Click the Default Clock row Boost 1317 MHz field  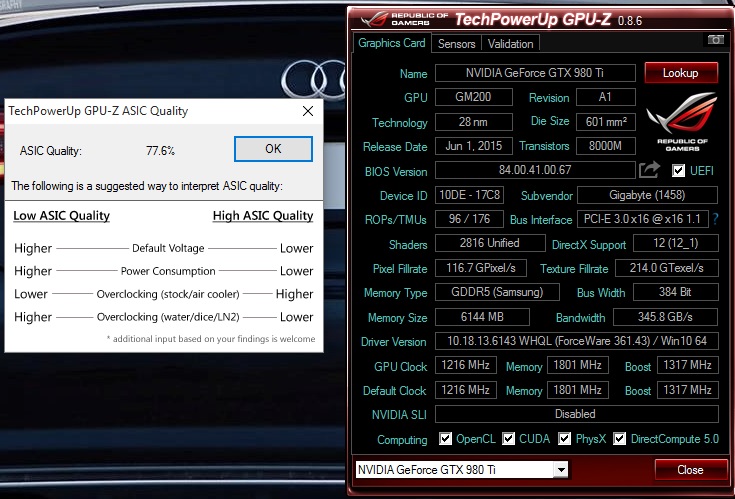(x=688, y=390)
